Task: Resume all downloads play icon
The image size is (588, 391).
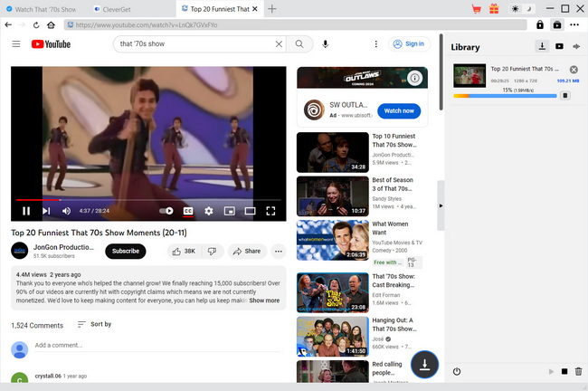Action: pyautogui.click(x=551, y=371)
